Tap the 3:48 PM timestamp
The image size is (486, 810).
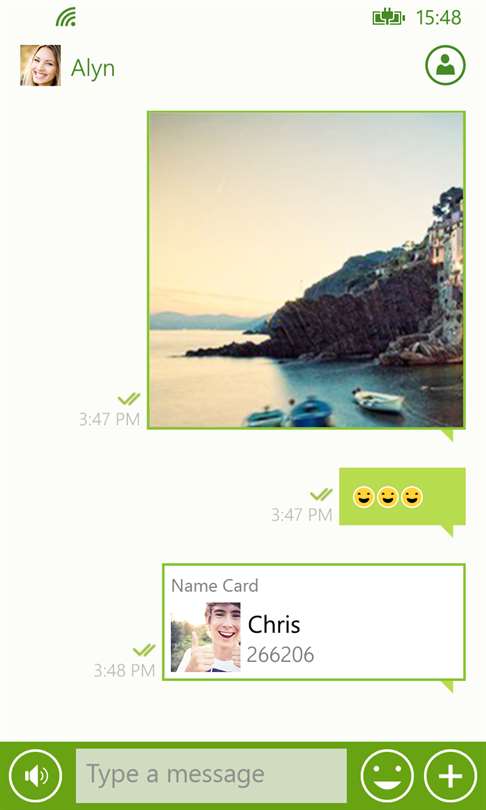pos(124,671)
